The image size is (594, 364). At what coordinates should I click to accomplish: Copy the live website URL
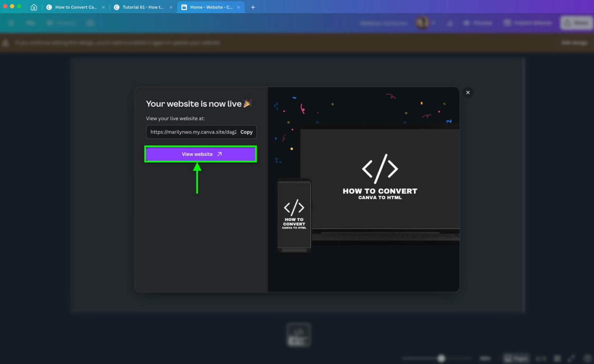click(x=246, y=132)
